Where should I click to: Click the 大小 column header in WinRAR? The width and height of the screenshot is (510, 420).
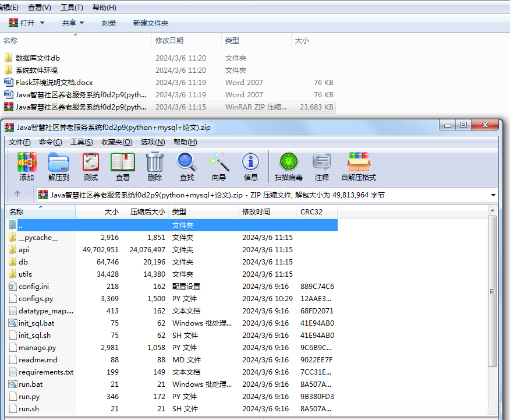point(99,212)
